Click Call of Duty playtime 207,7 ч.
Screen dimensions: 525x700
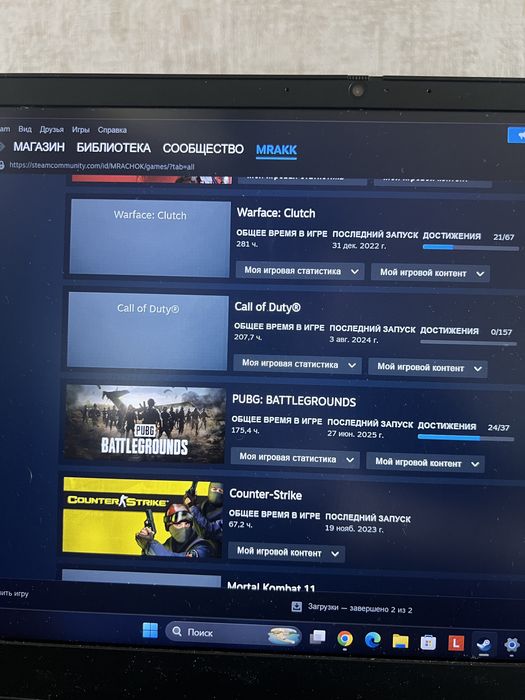click(248, 337)
